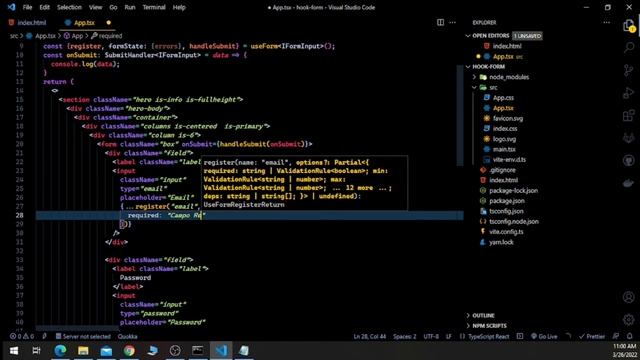The image size is (640, 360).
Task: Open the Help menu
Action: [x=179, y=7]
